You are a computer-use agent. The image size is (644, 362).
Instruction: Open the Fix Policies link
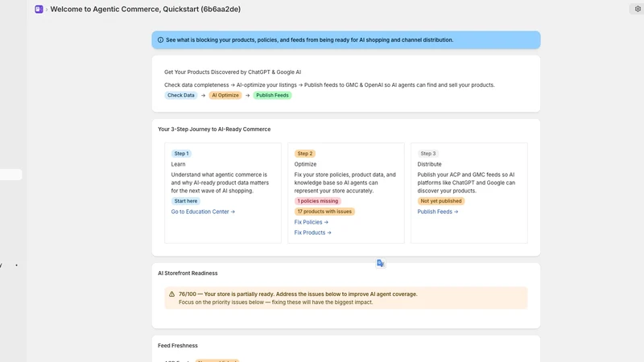click(x=311, y=222)
